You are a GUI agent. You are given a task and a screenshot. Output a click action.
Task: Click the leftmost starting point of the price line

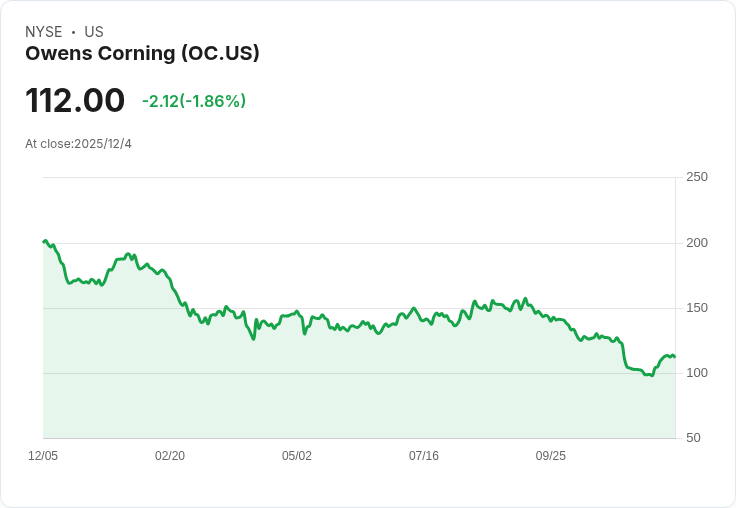44,241
